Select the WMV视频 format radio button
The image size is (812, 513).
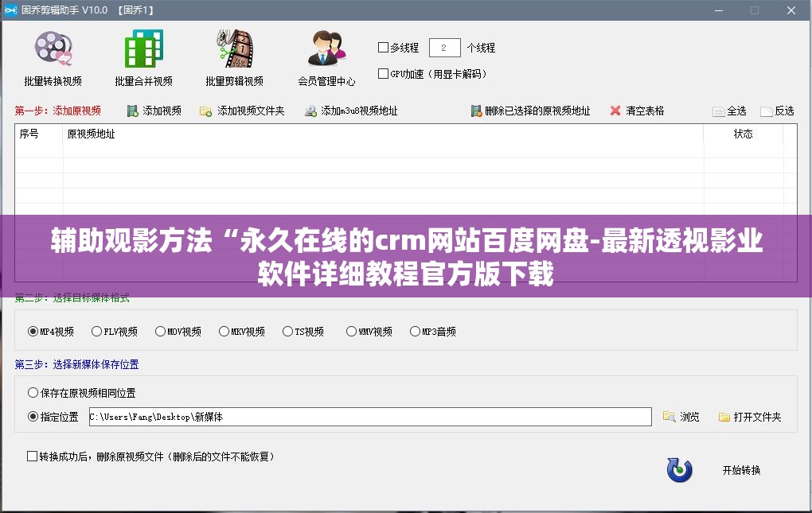351,332
